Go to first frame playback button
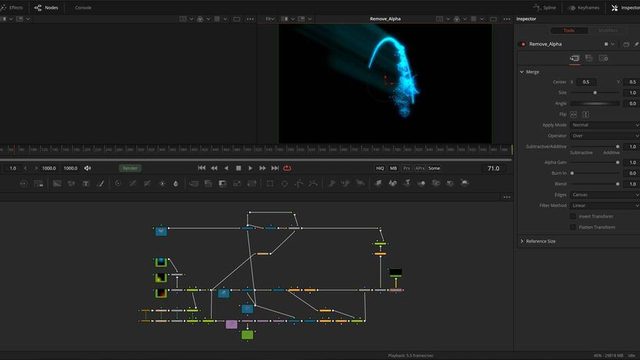This screenshot has width=640, height=360. coord(202,168)
